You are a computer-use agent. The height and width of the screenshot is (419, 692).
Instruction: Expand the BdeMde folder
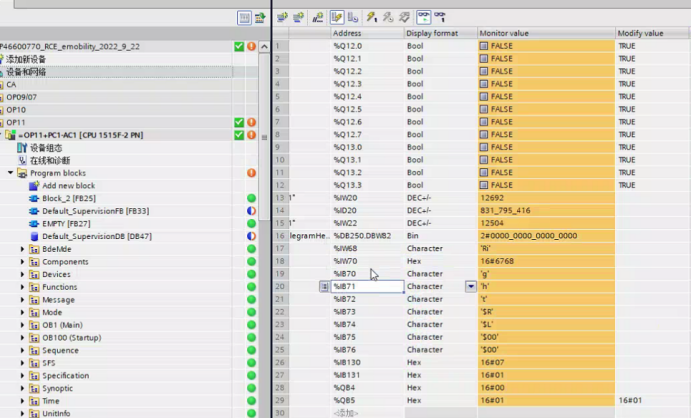coord(22,249)
